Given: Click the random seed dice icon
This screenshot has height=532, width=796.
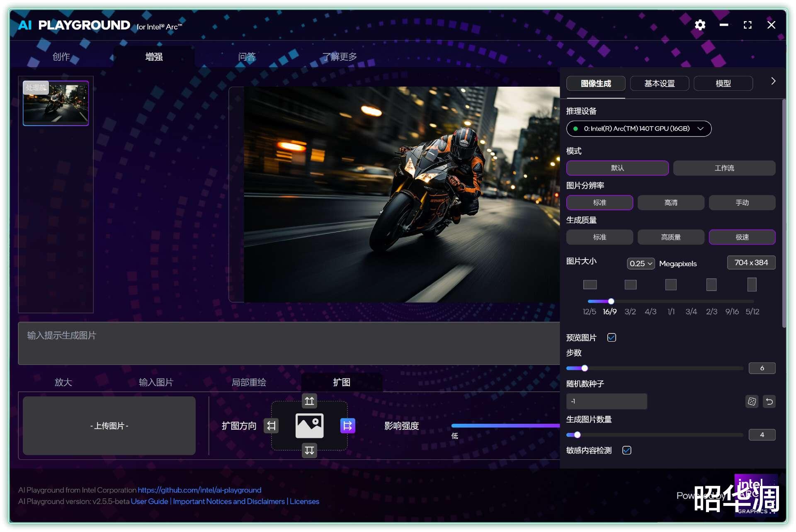Looking at the screenshot, I should point(752,401).
